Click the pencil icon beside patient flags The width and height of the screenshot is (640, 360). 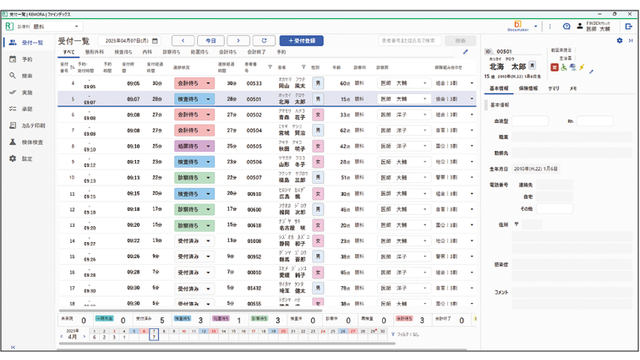[x=591, y=71]
